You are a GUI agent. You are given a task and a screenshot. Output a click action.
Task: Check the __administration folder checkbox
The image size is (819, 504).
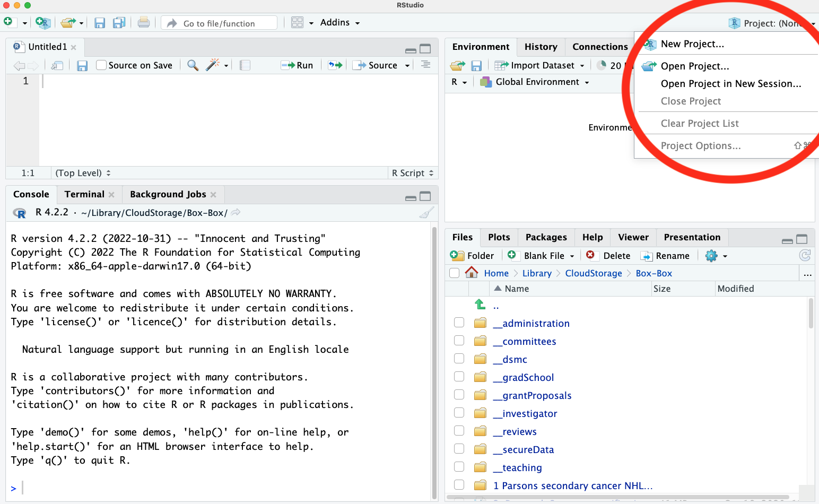(x=459, y=323)
